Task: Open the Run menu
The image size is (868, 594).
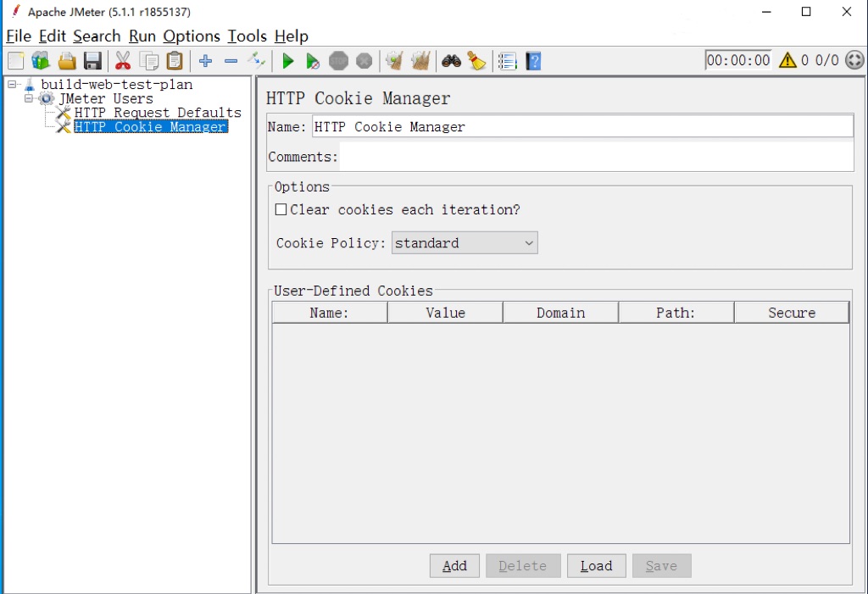Action: coord(142,36)
